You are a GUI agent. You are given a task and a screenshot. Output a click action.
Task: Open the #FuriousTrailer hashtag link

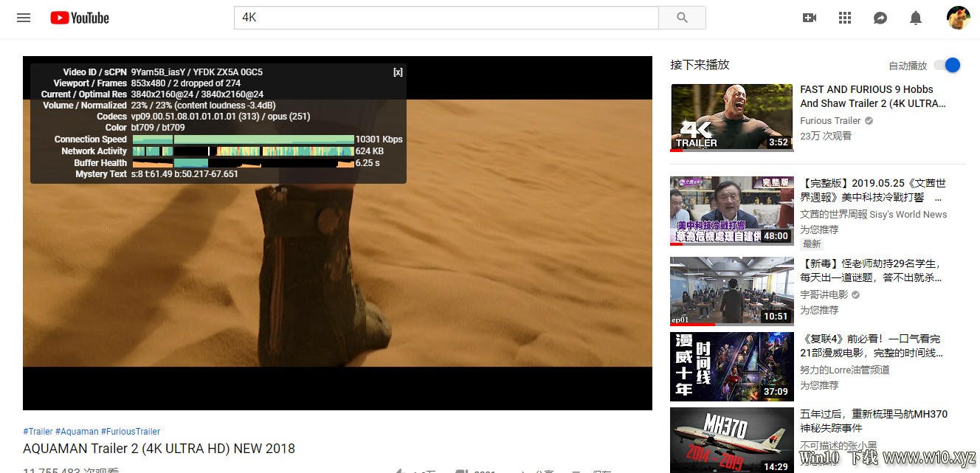131,432
